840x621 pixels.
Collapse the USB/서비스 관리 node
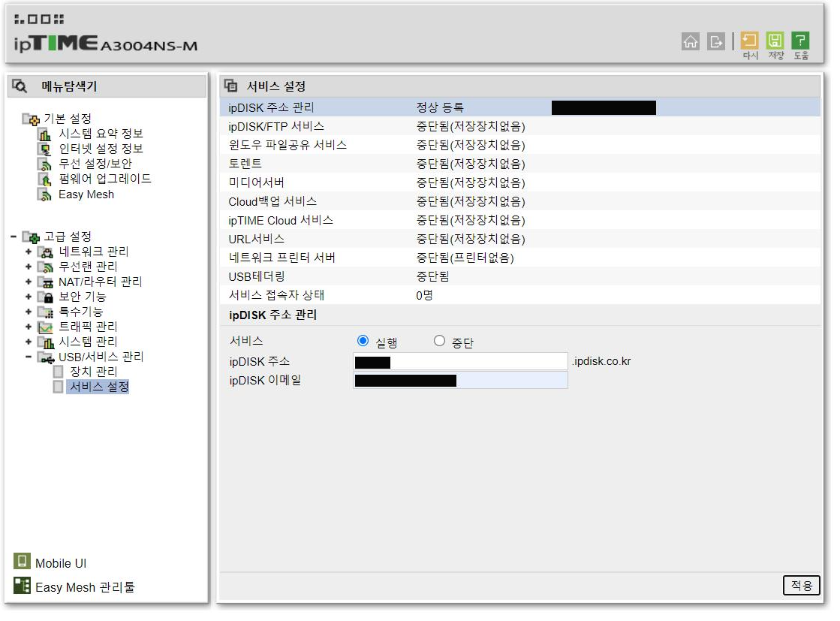pyautogui.click(x=29, y=357)
